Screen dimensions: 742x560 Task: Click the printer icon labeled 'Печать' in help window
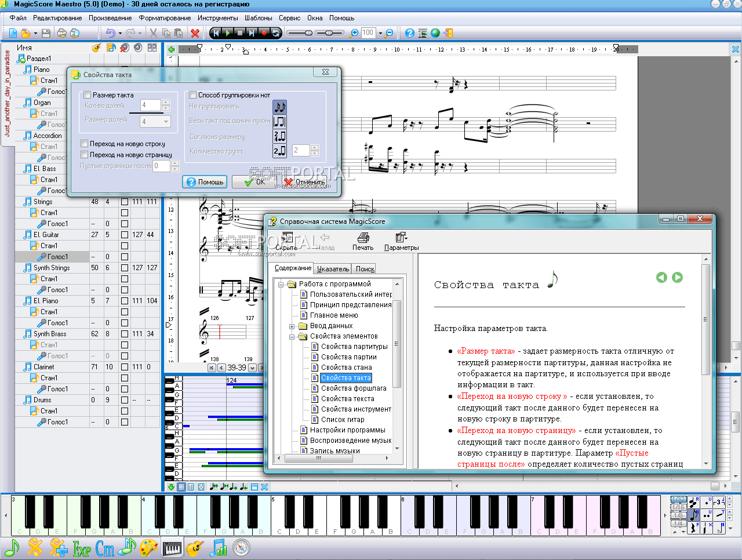(x=363, y=238)
